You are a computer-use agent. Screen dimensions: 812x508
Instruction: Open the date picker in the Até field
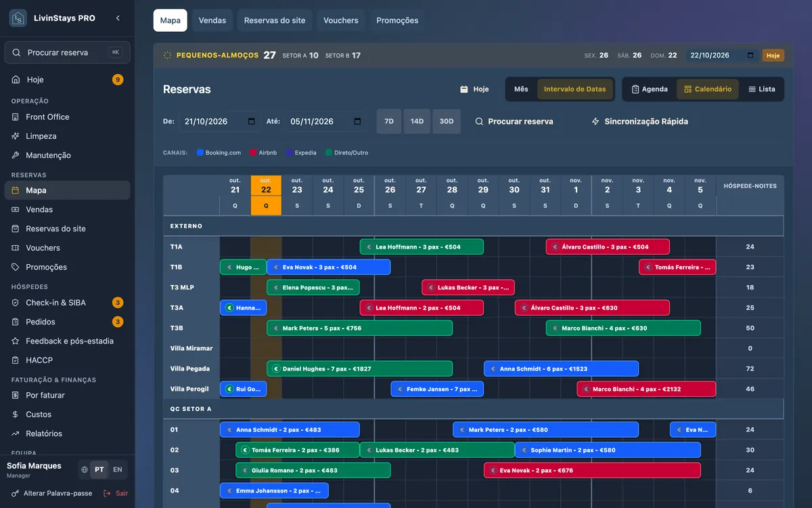tap(357, 122)
